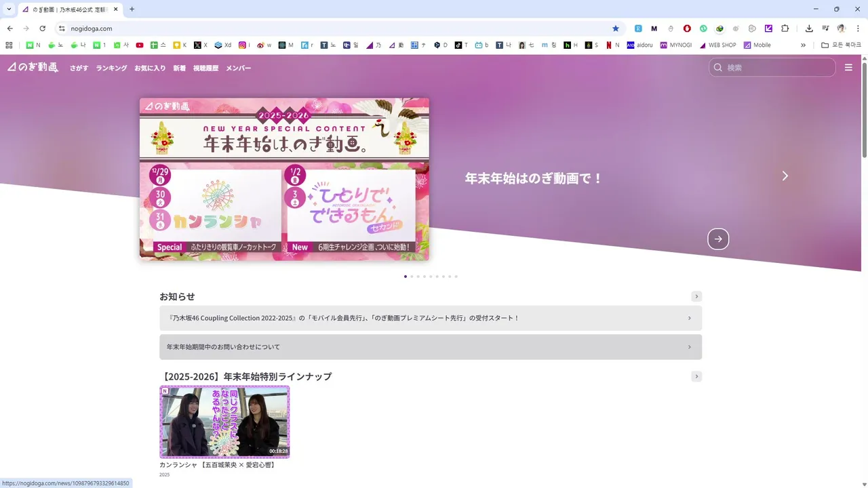Close the のぎ動画 browser tab

(x=116, y=9)
